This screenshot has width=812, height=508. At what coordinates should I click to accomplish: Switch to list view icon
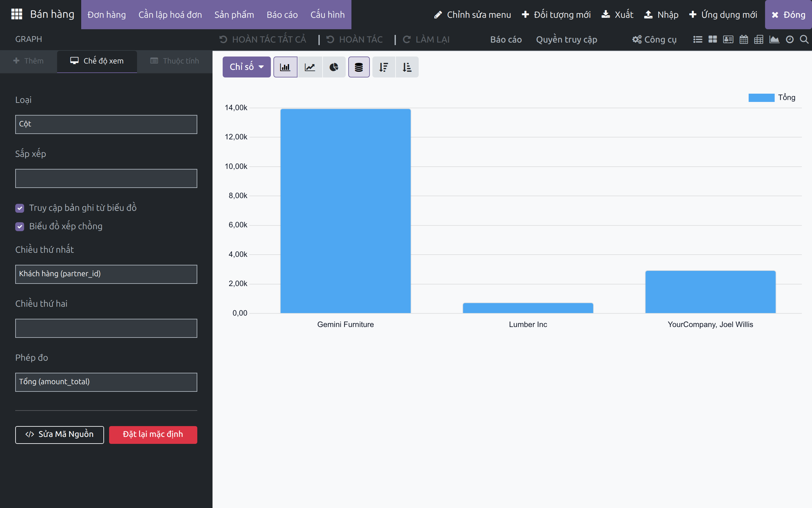[x=697, y=40]
